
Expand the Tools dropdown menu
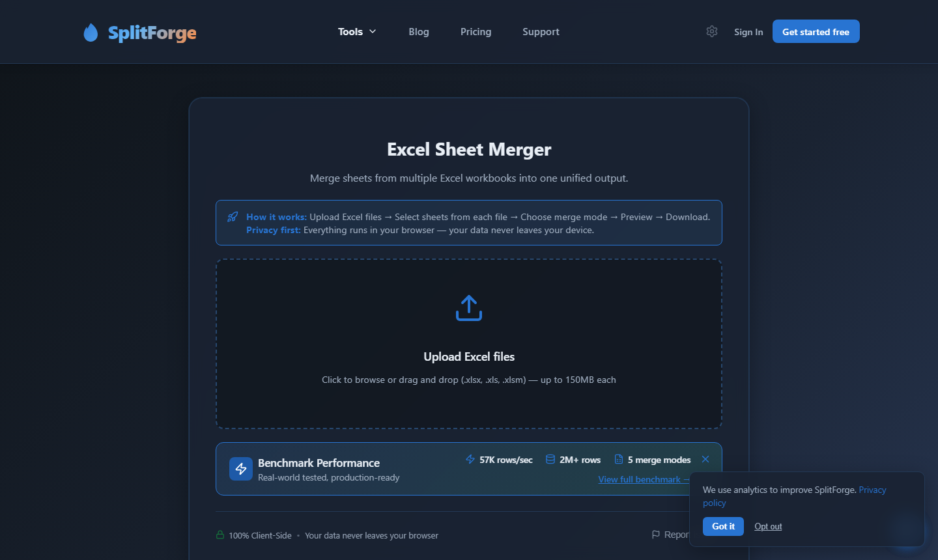point(357,31)
